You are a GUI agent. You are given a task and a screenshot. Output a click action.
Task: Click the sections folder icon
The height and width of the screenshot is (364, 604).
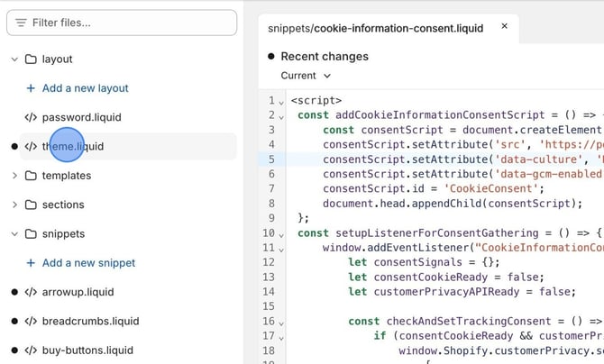point(31,205)
